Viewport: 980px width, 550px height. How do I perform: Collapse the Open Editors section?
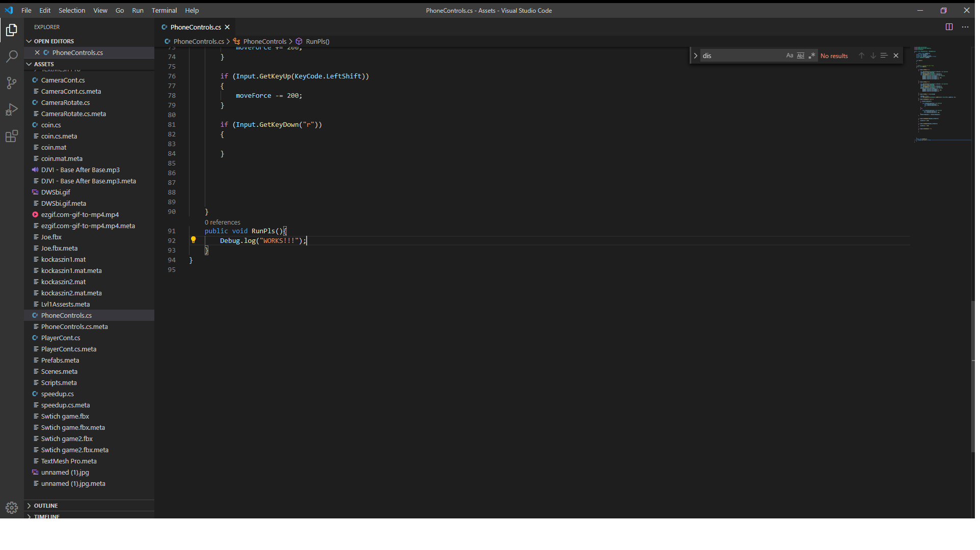click(53, 41)
